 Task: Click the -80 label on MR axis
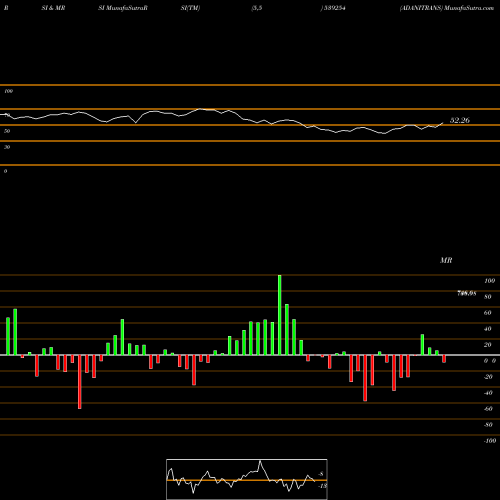pyautogui.click(x=488, y=425)
